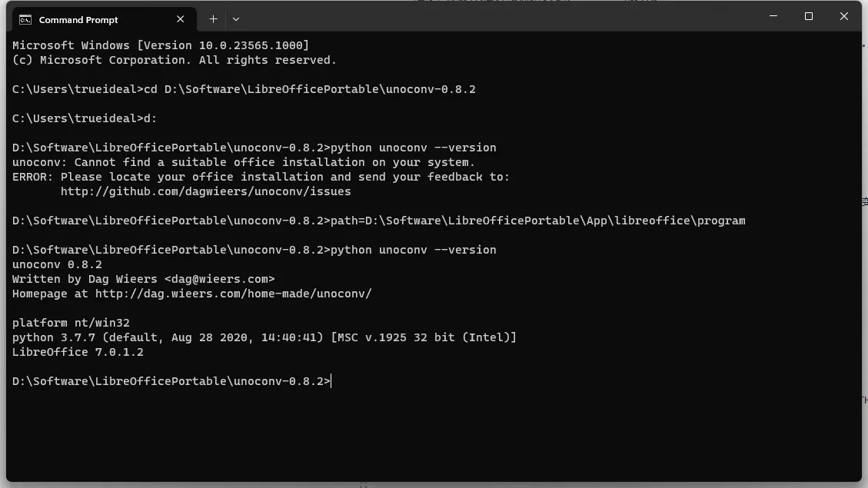Click the LibreOffice 7.0.1.2 output line
The image size is (868, 488).
(x=78, y=353)
